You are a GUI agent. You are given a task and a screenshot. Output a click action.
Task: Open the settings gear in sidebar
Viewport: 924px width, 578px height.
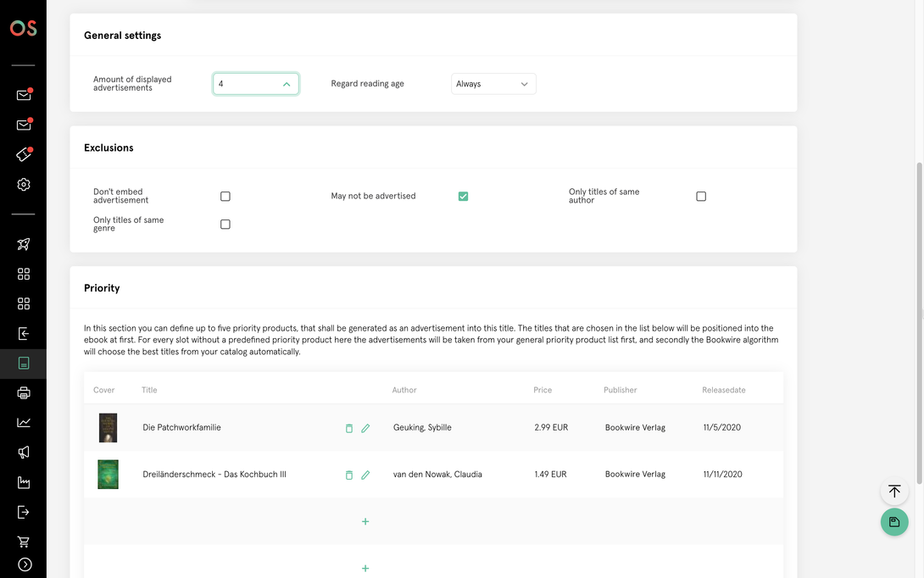coord(24,185)
